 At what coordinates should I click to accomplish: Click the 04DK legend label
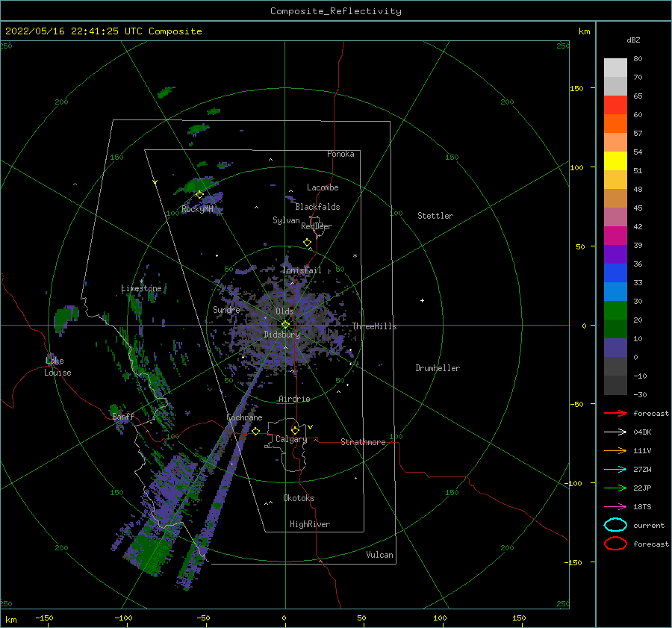(642, 432)
